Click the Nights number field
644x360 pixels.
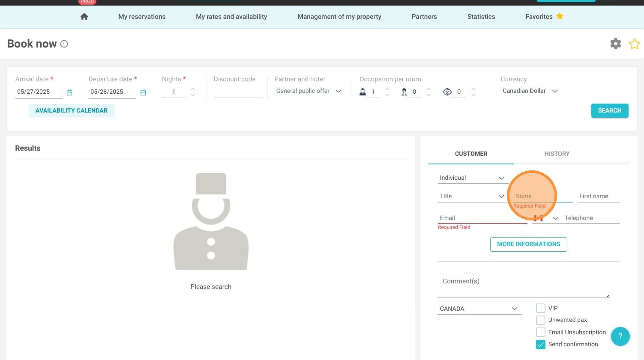tap(174, 92)
